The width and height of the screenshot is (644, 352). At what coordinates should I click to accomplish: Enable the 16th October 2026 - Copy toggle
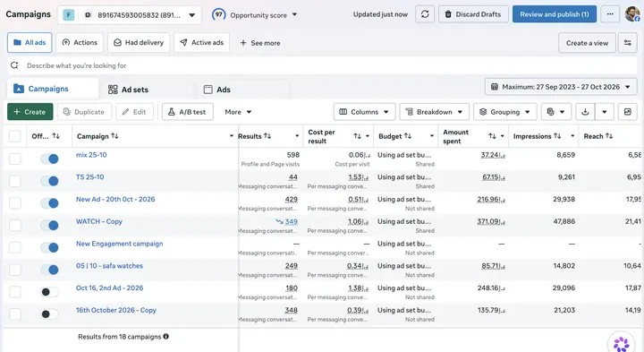click(x=49, y=314)
